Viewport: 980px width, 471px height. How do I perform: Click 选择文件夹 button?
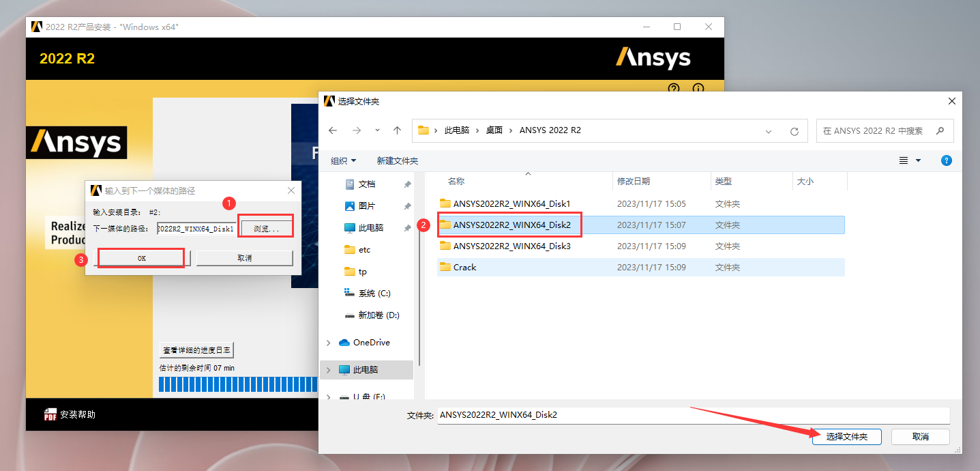(847, 437)
